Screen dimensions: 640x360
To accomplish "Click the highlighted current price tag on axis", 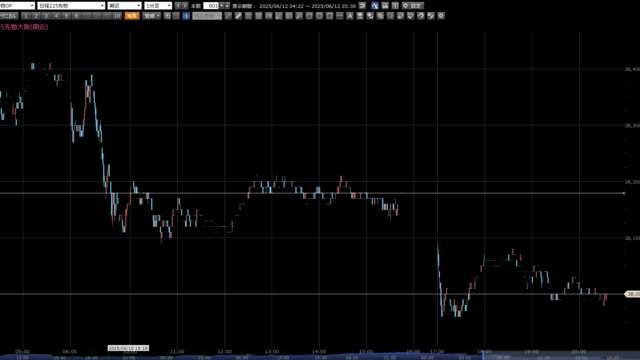I will point(632,294).
